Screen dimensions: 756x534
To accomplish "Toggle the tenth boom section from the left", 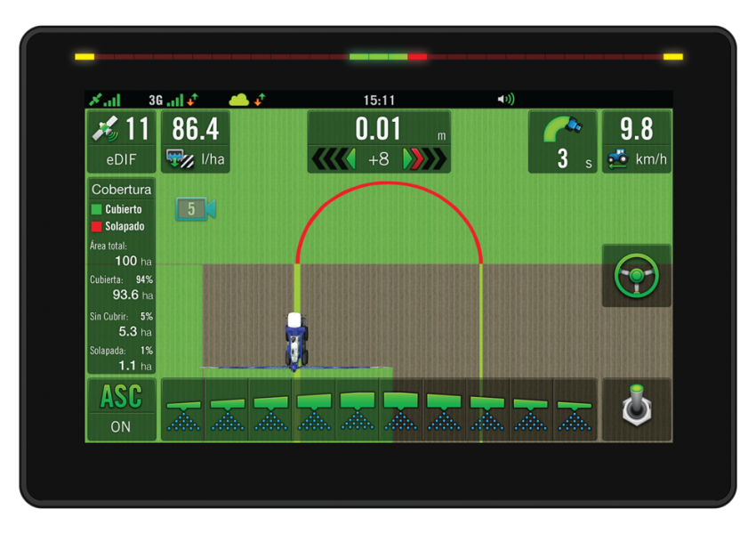I will (x=575, y=409).
